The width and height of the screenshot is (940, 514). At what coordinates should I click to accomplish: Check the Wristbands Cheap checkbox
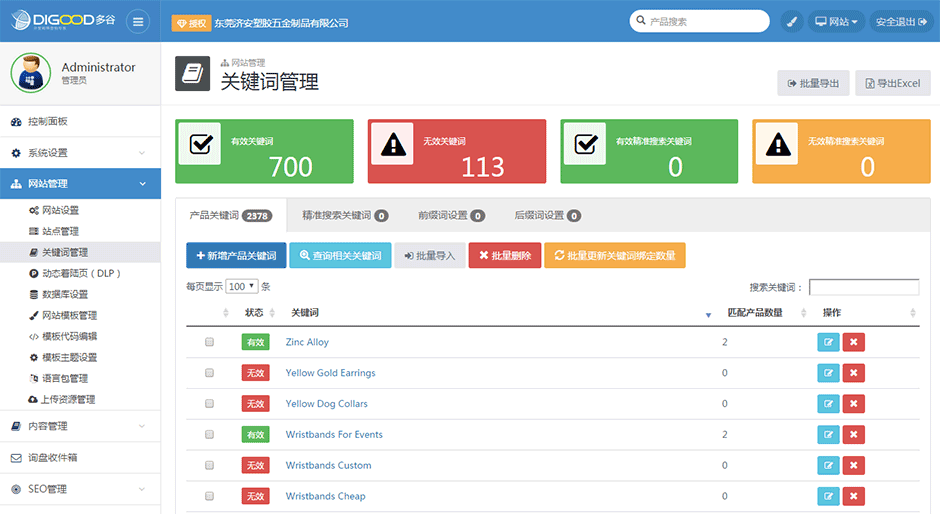pos(209,496)
